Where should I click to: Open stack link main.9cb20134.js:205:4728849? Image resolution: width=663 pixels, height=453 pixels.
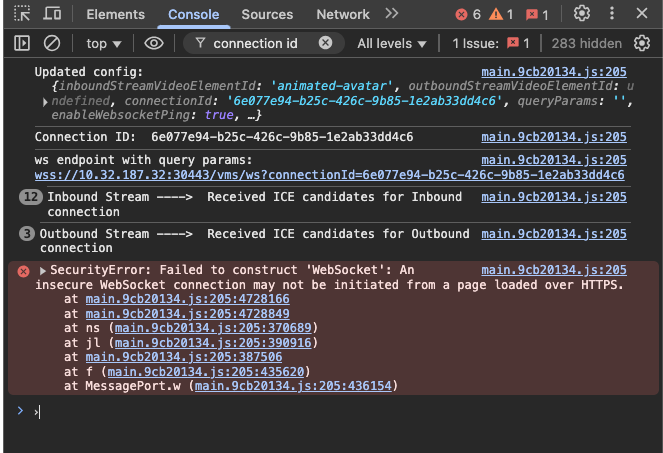click(x=187, y=314)
